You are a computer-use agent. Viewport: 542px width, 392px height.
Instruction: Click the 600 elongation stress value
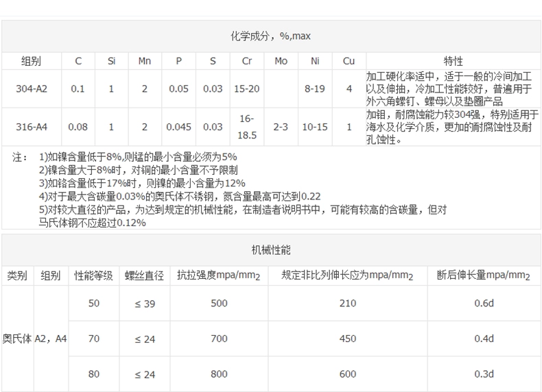(348, 374)
